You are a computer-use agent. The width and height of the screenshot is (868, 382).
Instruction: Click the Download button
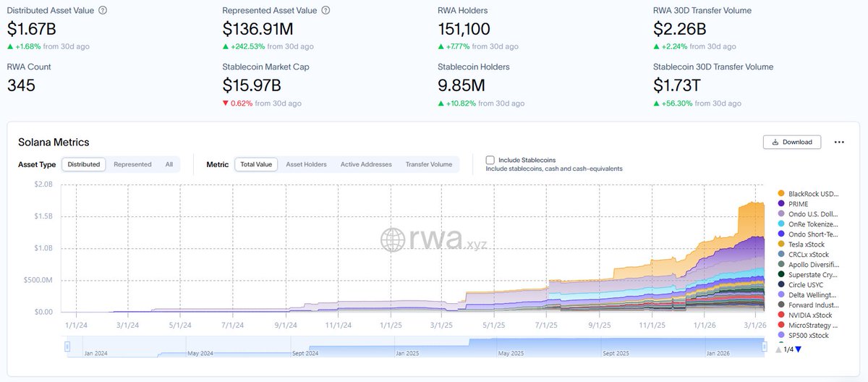[x=792, y=142]
